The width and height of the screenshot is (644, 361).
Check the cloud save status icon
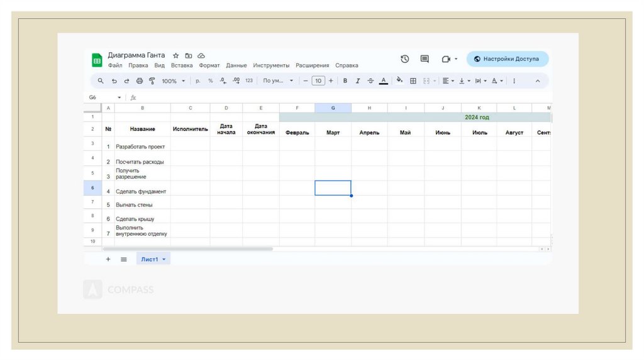click(x=201, y=55)
